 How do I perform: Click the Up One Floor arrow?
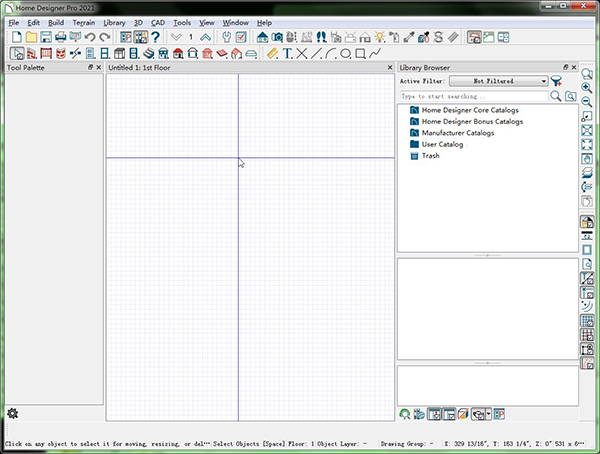[206, 37]
